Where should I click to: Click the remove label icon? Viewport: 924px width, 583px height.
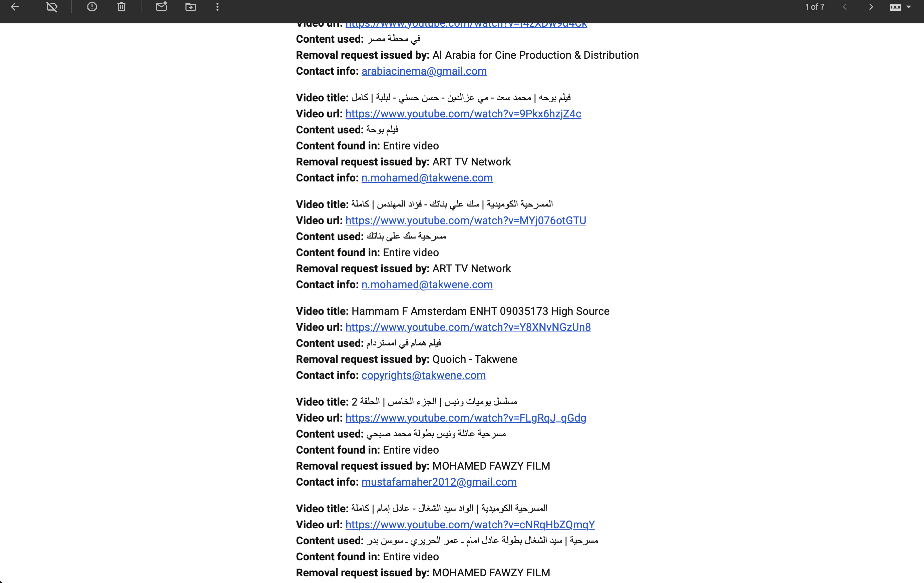(x=52, y=7)
